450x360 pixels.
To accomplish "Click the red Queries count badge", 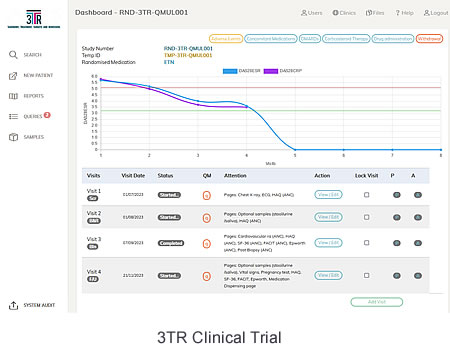I will coord(47,115).
